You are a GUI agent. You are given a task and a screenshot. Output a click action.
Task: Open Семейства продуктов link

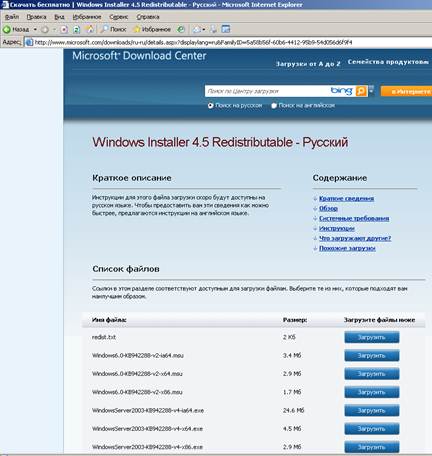pyautogui.click(x=388, y=62)
